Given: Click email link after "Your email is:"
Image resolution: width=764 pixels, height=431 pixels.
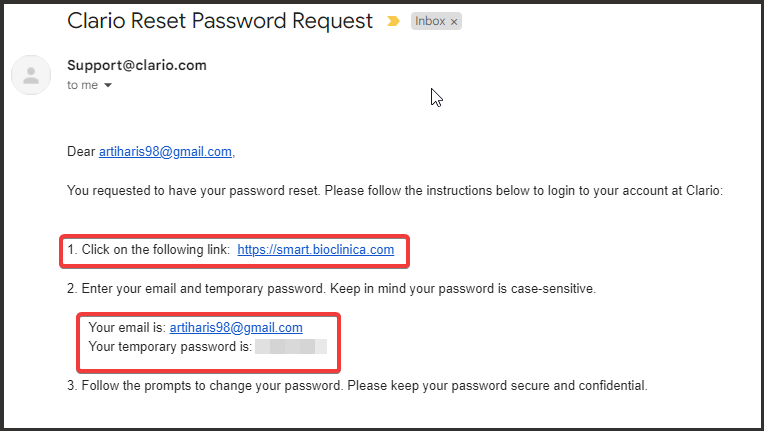Looking at the screenshot, I should 236,327.
